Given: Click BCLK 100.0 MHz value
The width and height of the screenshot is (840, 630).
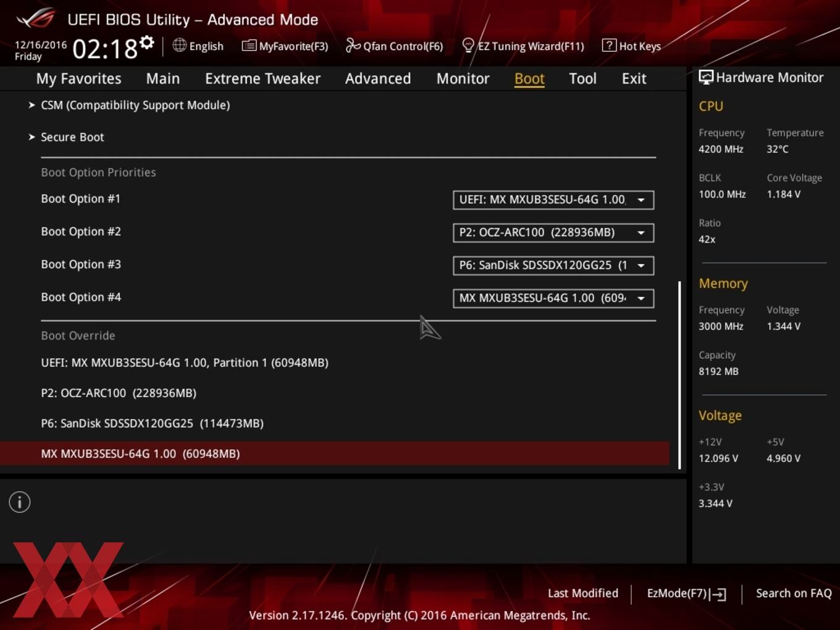Looking at the screenshot, I should point(722,194).
